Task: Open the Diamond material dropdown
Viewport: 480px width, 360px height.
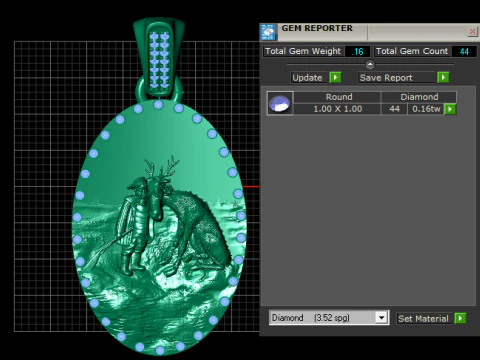Action: point(381,317)
